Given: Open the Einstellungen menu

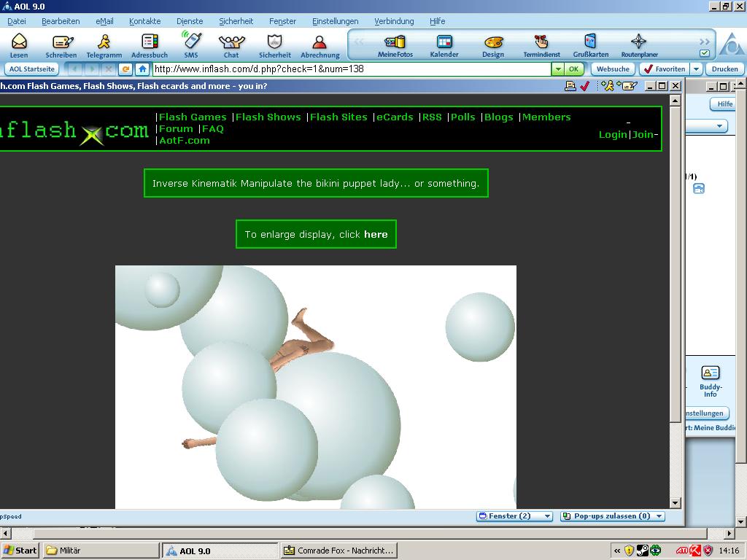Looking at the screenshot, I should [335, 21].
